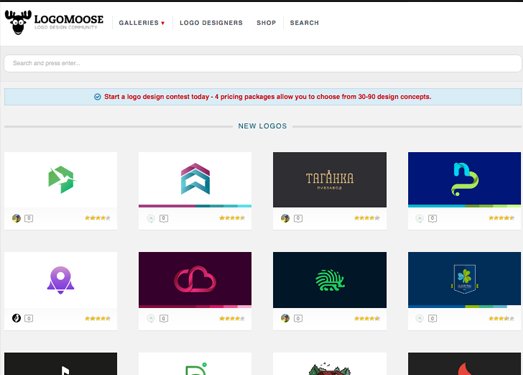Viewport: 523px width, 375px height.
Task: Click the LogoMoose moose logo
Action: (54, 22)
